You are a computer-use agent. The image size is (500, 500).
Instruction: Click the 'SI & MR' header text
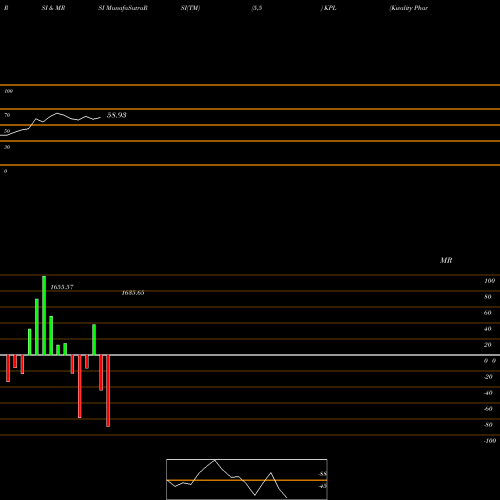click(53, 8)
